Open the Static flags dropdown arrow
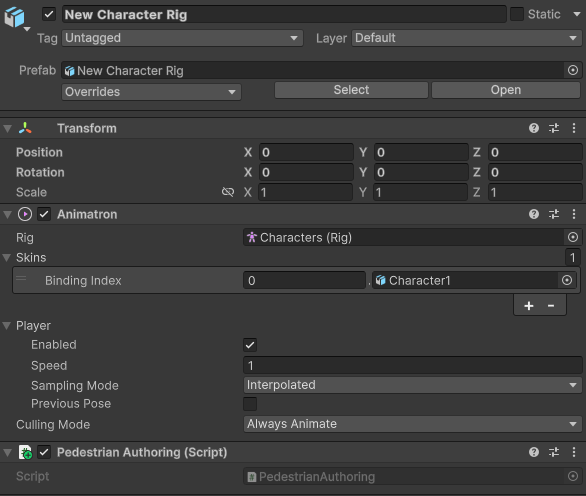 [x=577, y=14]
